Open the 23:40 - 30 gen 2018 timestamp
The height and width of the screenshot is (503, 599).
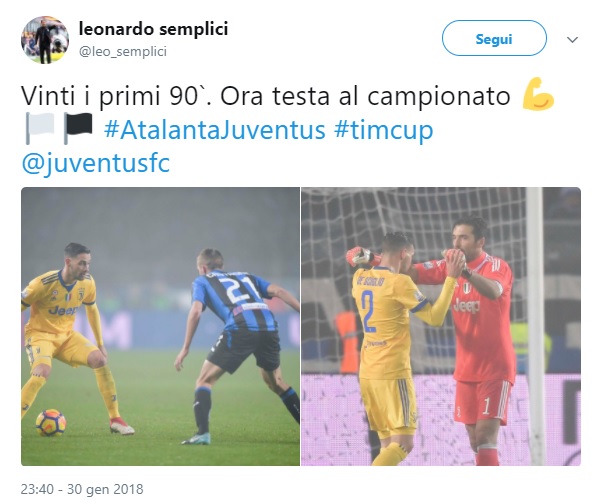82,489
